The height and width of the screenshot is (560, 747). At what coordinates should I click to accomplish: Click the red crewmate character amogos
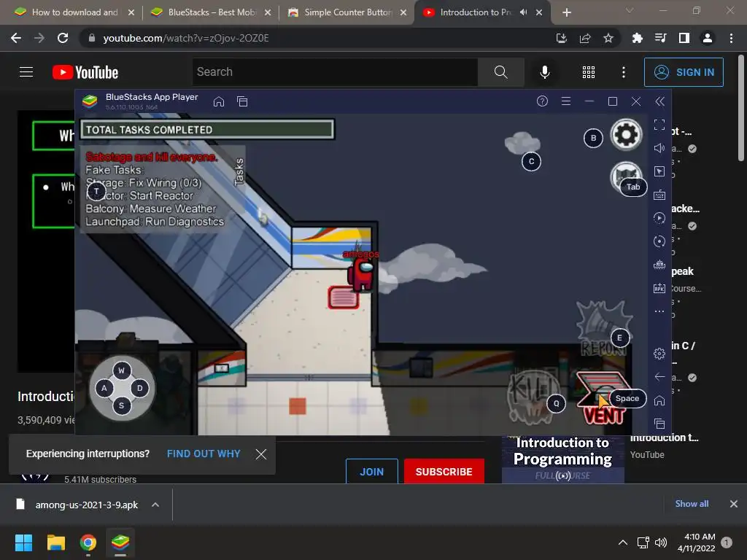point(360,273)
